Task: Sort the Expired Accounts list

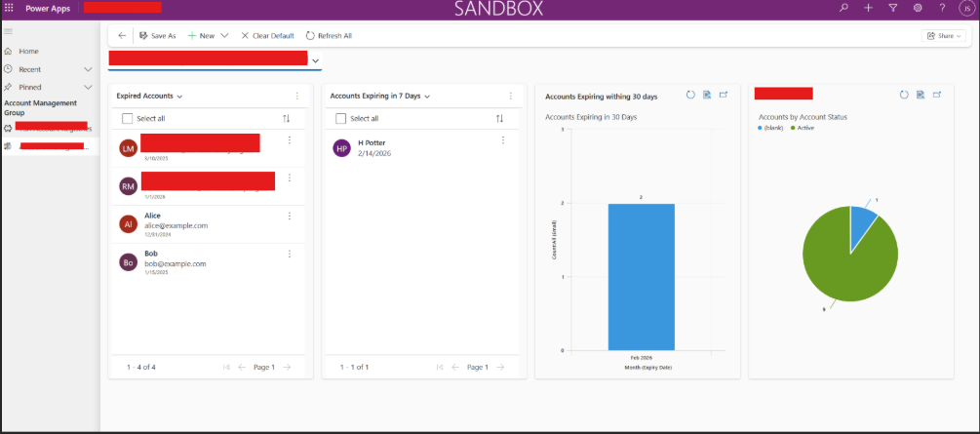Action: point(287,118)
